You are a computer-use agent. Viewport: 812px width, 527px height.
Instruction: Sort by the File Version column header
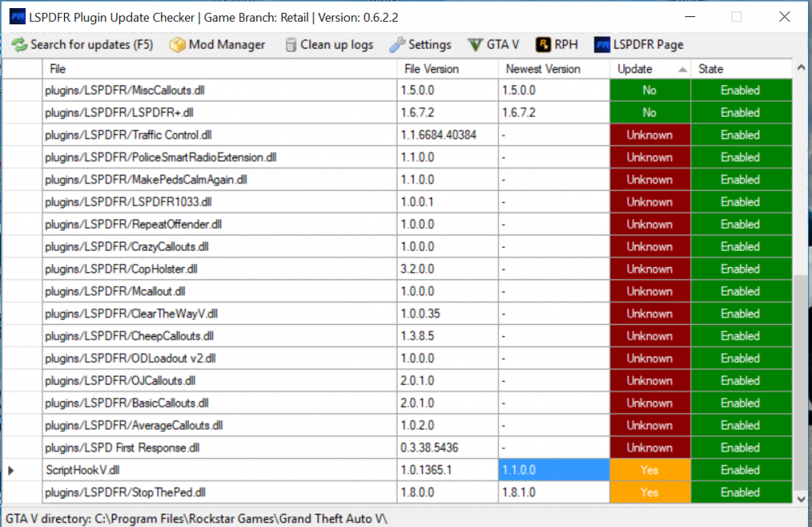click(x=447, y=69)
